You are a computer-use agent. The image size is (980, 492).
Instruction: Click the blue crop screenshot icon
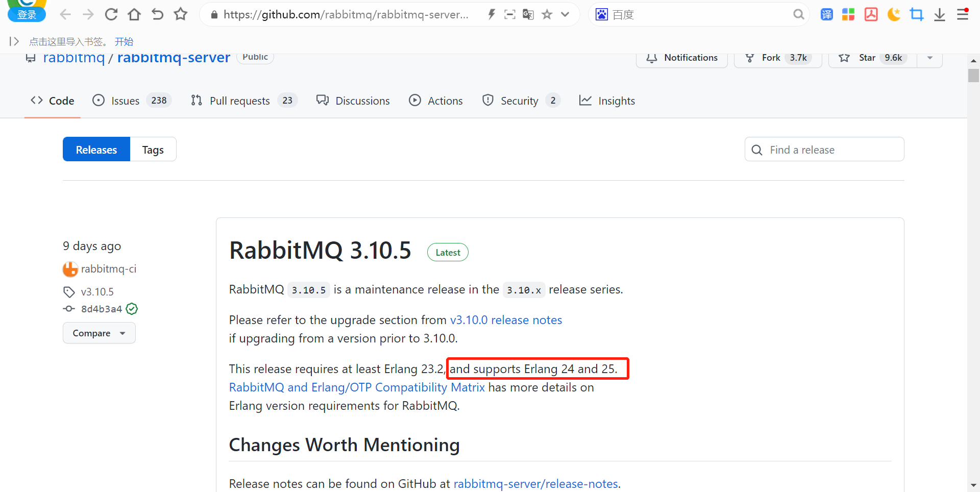pos(917,14)
